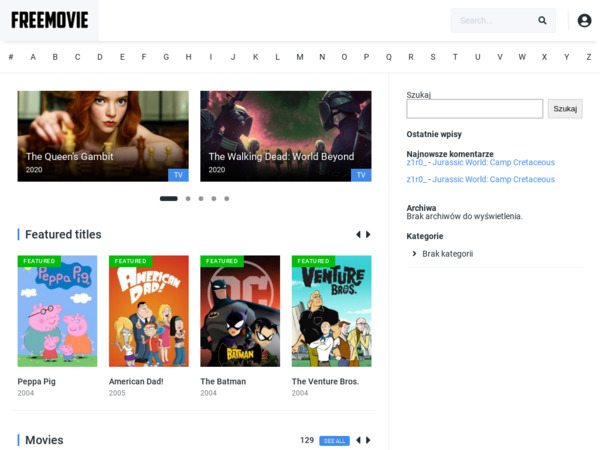Filter titles by letter Y
This screenshot has width=600, height=450.
coord(566,57)
